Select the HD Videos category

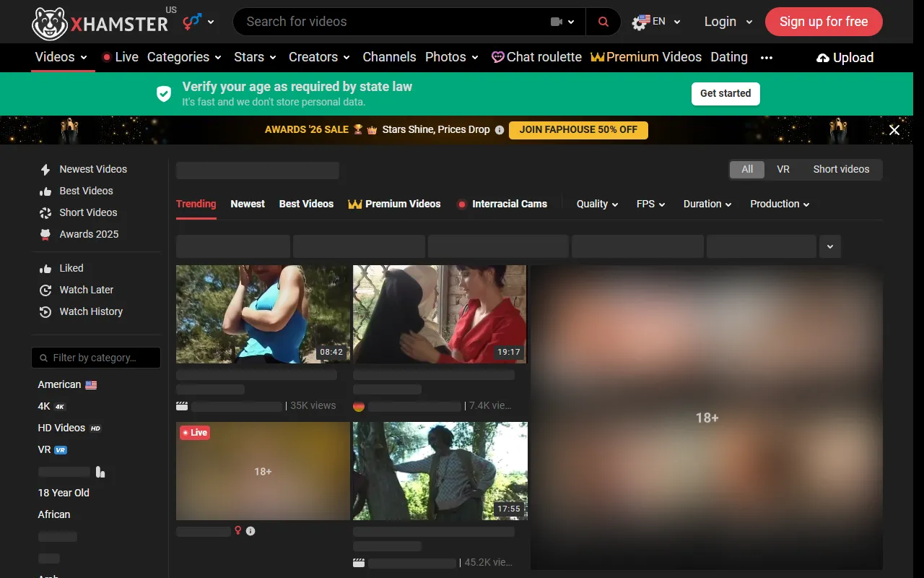pyautogui.click(x=69, y=428)
